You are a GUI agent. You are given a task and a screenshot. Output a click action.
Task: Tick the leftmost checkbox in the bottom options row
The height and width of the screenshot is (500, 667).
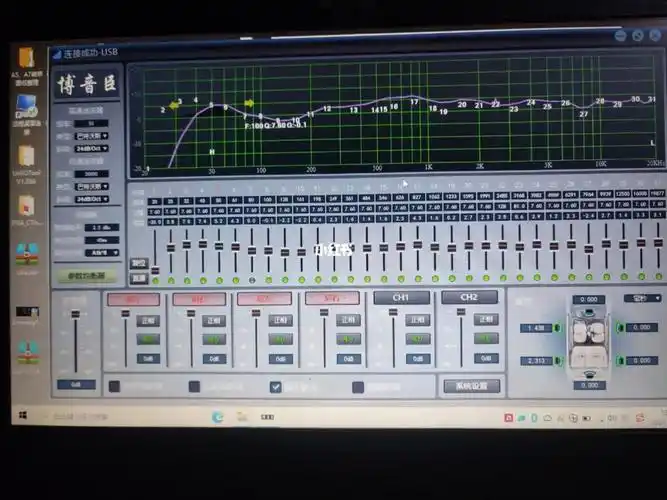(114, 386)
